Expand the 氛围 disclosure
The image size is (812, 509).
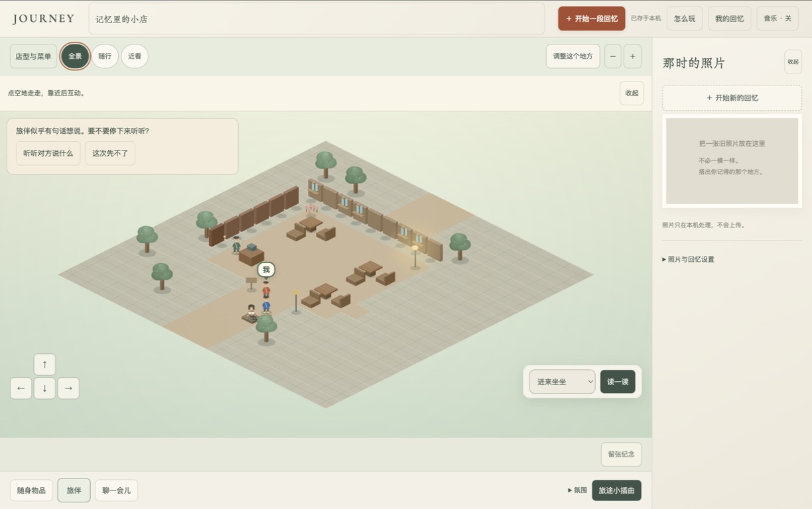pyautogui.click(x=577, y=490)
